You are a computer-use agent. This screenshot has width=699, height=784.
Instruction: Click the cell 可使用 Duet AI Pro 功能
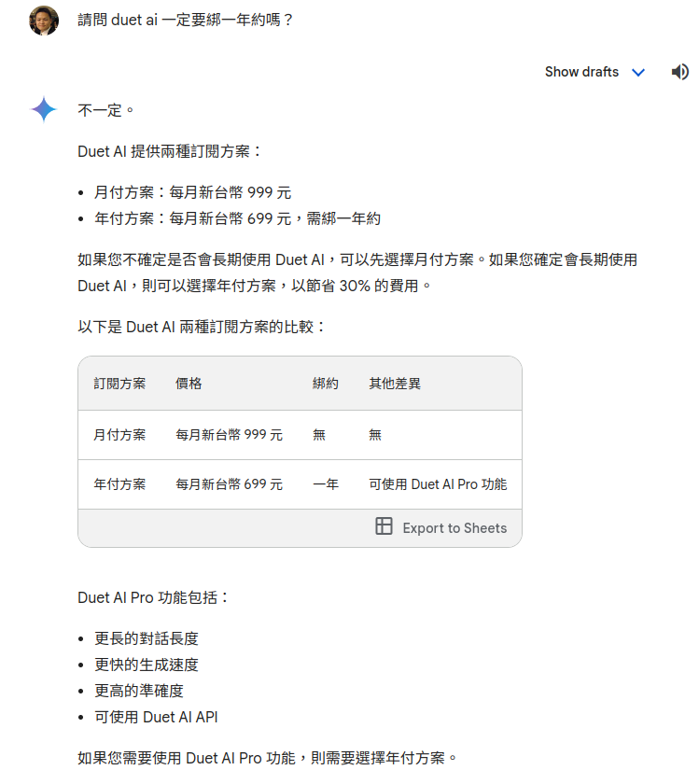coord(438,484)
